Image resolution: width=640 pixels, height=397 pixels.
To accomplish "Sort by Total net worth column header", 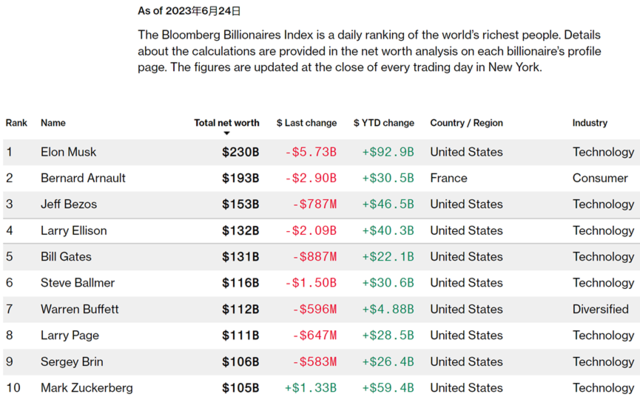I will [227, 123].
